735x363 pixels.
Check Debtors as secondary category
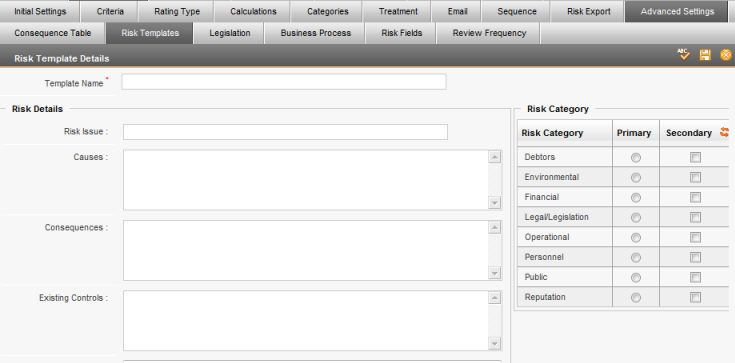pos(695,158)
